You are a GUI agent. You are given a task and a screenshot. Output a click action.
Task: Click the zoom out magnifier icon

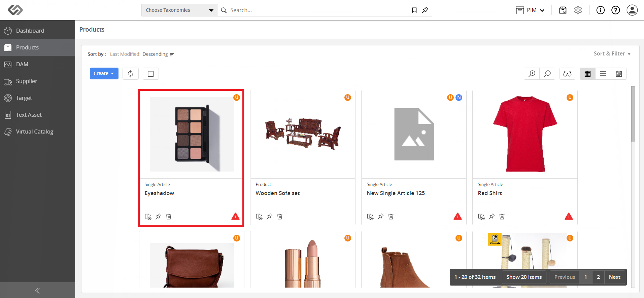click(x=547, y=74)
